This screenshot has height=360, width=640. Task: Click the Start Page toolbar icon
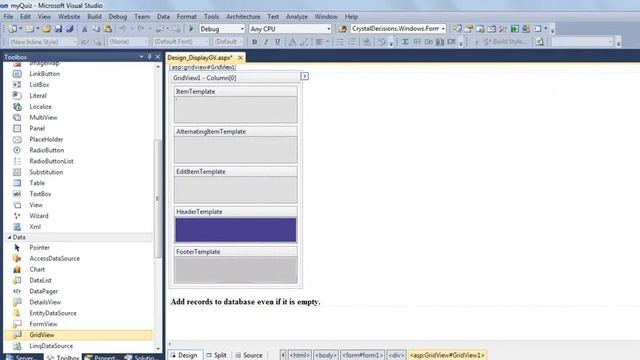[515, 29]
